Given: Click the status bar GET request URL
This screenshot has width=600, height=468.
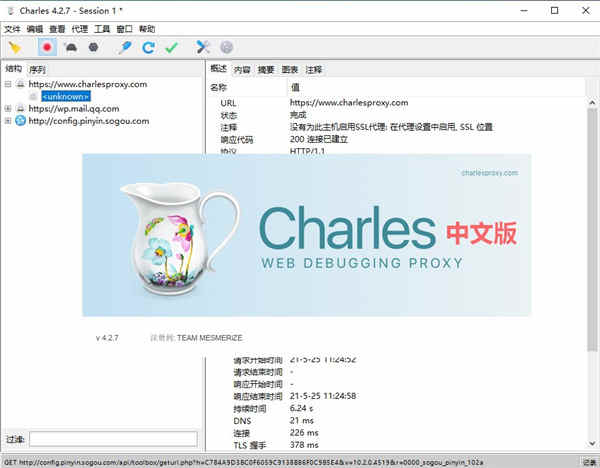Looking at the screenshot, I should click(x=244, y=463).
